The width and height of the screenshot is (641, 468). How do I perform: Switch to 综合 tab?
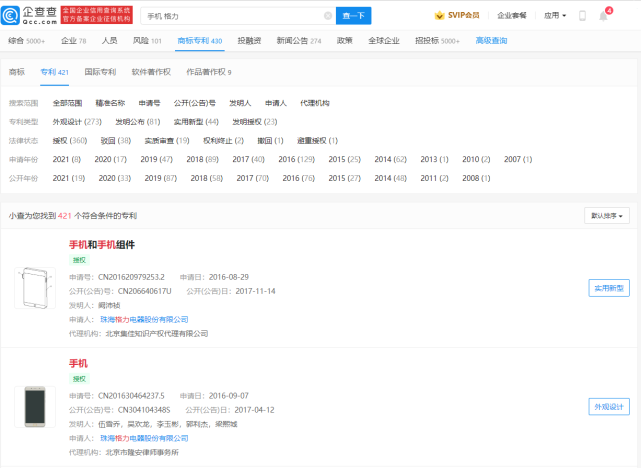coord(27,40)
